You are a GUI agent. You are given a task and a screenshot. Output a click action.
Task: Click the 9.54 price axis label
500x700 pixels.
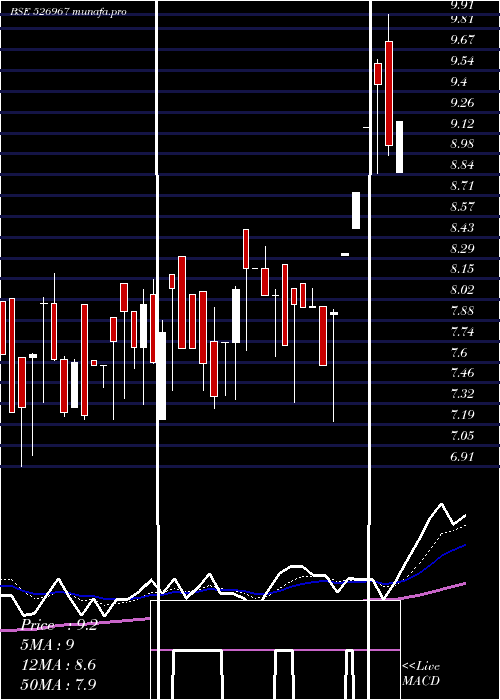click(462, 61)
